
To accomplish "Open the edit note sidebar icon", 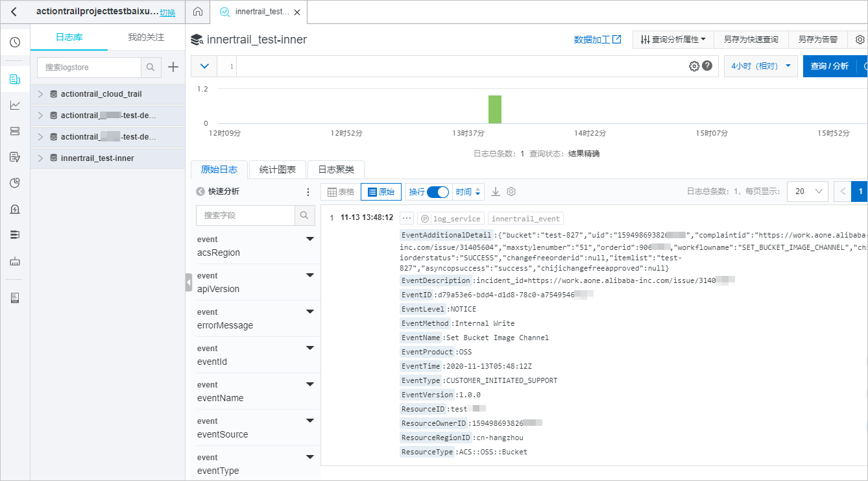I will tap(15, 157).
